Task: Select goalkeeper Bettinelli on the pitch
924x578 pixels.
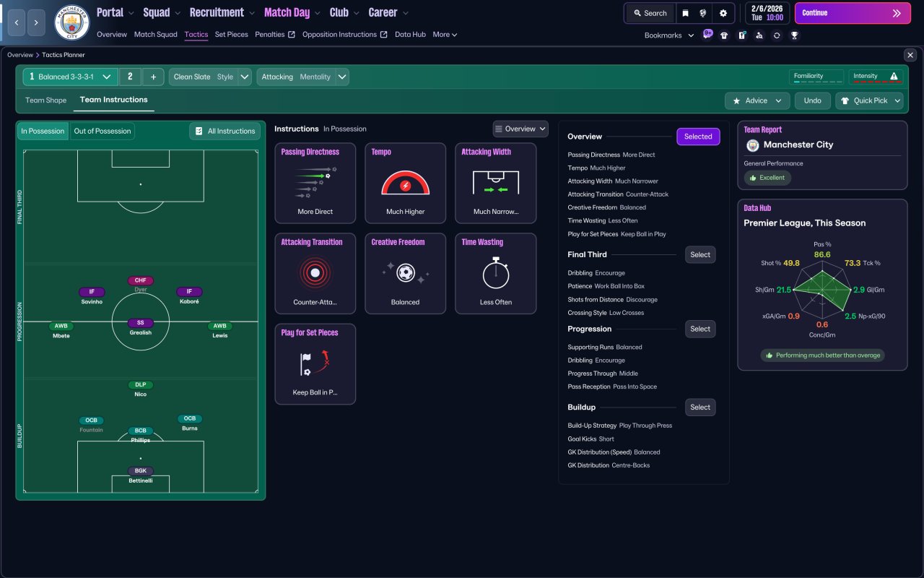Action: click(141, 475)
